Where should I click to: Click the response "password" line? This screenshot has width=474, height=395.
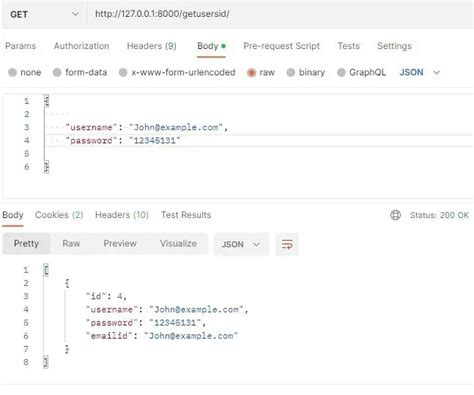tap(146, 323)
